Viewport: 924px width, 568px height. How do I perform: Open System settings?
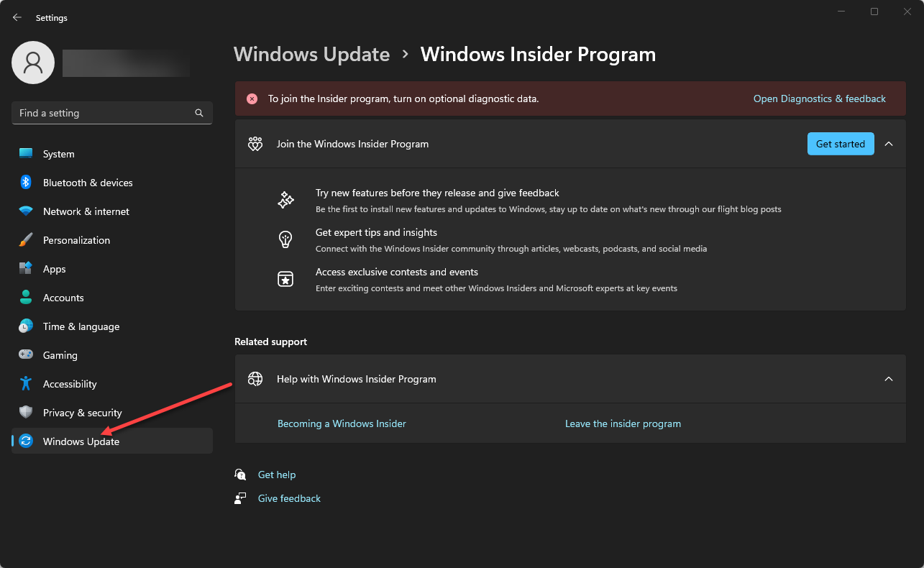point(112,154)
